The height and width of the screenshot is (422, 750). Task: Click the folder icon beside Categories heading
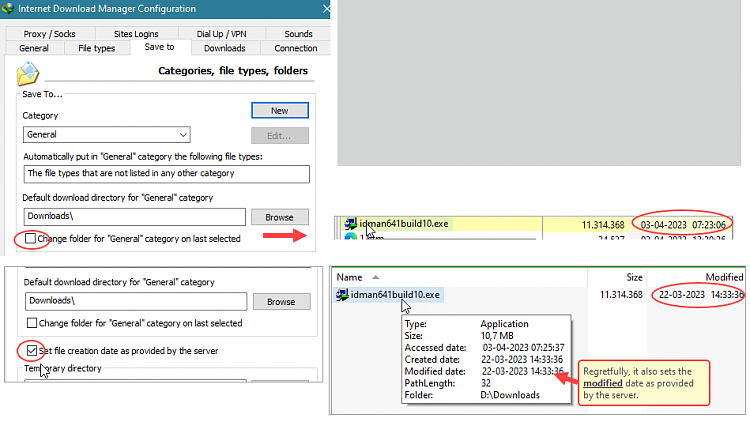click(28, 74)
